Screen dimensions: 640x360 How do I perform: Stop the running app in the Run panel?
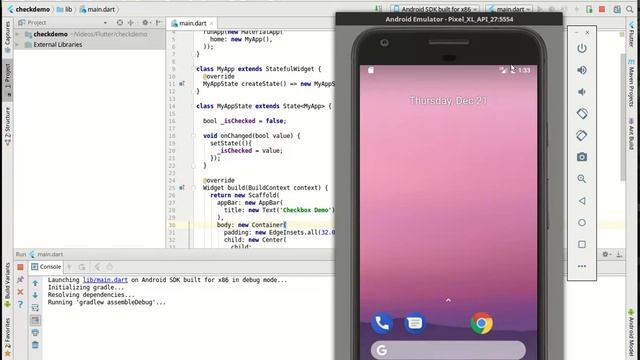20,267
